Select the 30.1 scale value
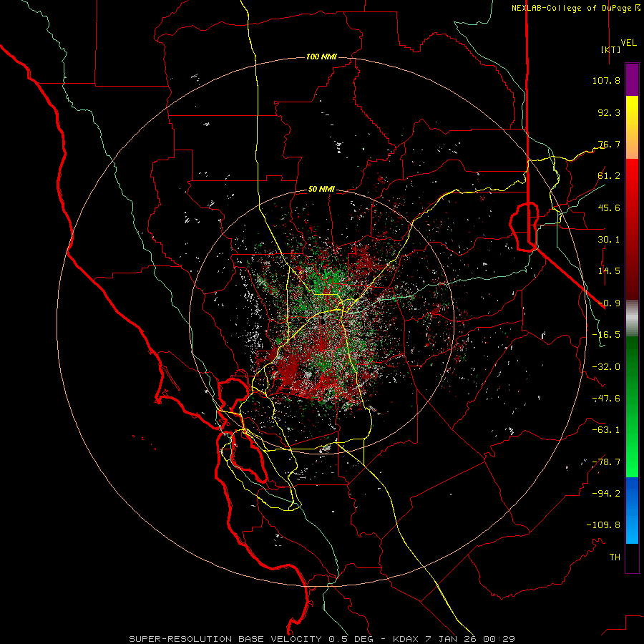This screenshot has height=644, width=644. tap(609, 240)
